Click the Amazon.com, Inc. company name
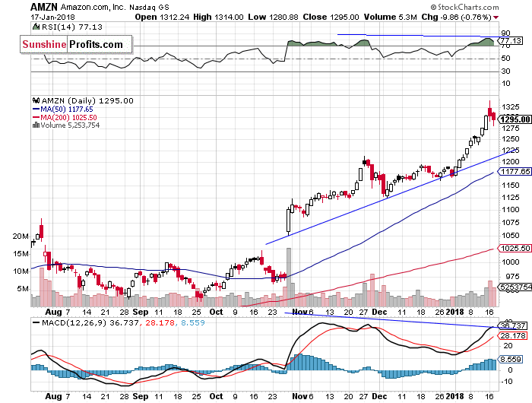Image resolution: width=532 pixels, height=403 pixels. point(93,7)
